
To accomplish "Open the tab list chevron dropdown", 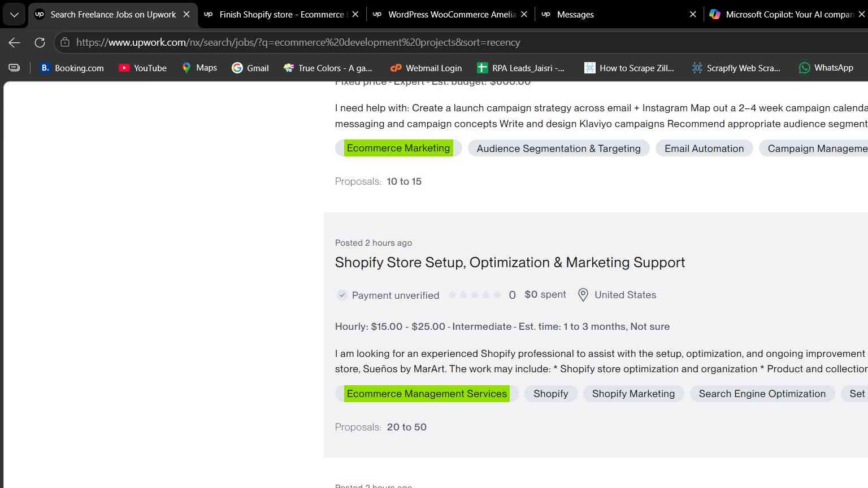I will [14, 15].
